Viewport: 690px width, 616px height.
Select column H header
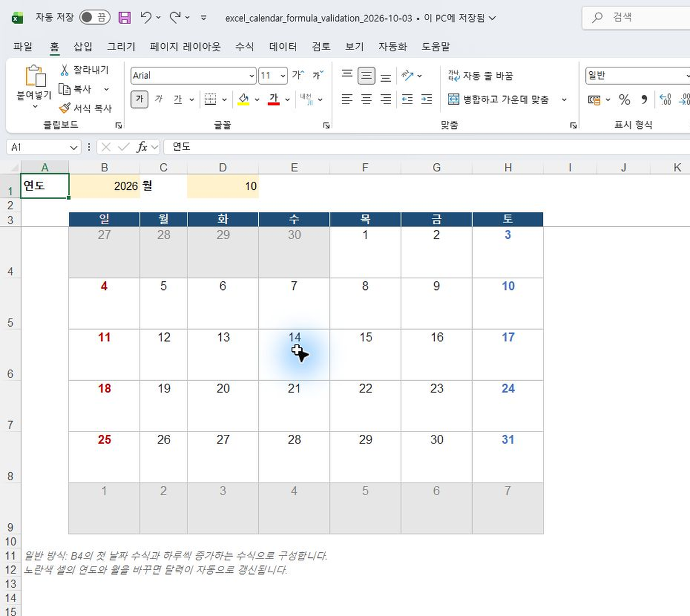click(508, 167)
